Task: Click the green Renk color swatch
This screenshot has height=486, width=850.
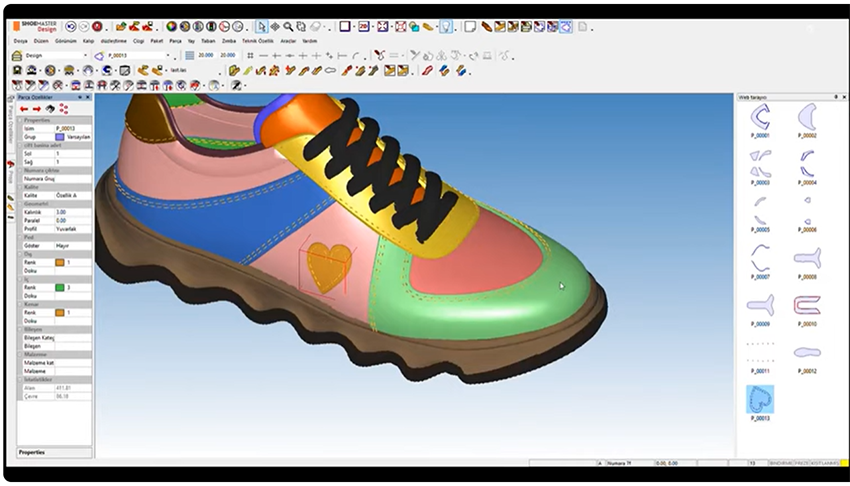Action: pyautogui.click(x=60, y=287)
